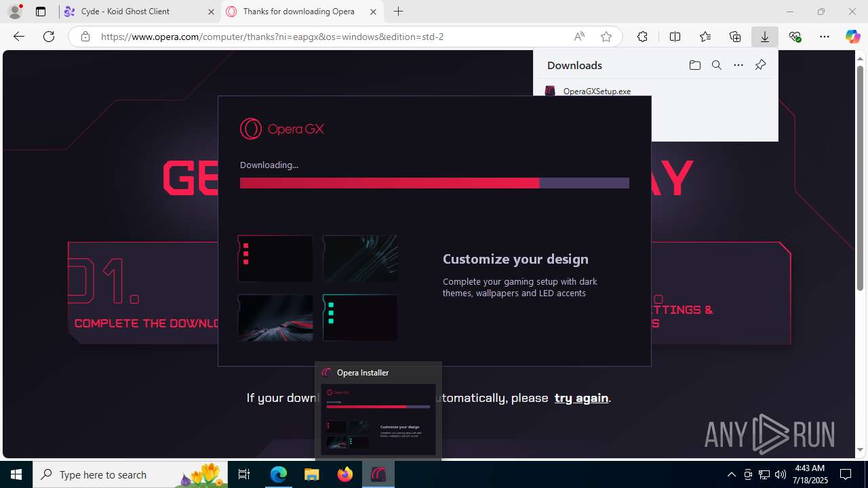Open the tab actions menu icon
The width and height of the screenshot is (868, 488).
[x=41, y=12]
